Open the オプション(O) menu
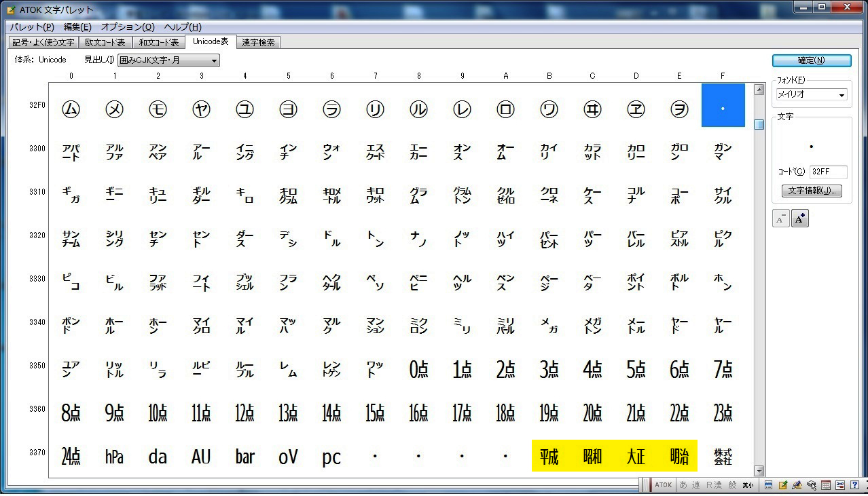This screenshot has height=496, width=868. coord(128,27)
